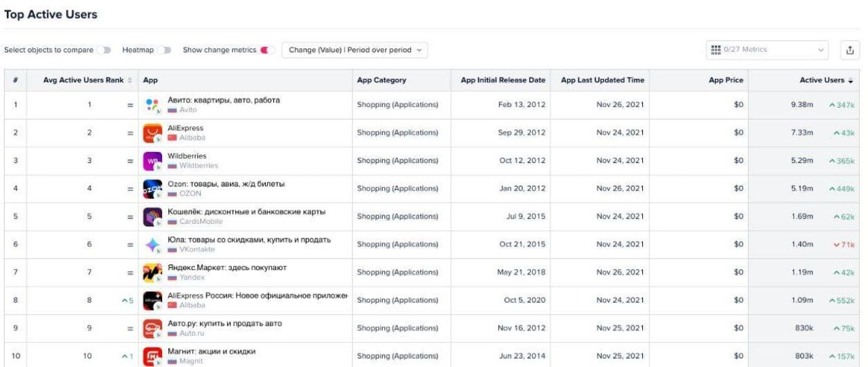Click the Юла app icon
868x367 pixels.
tap(153, 244)
